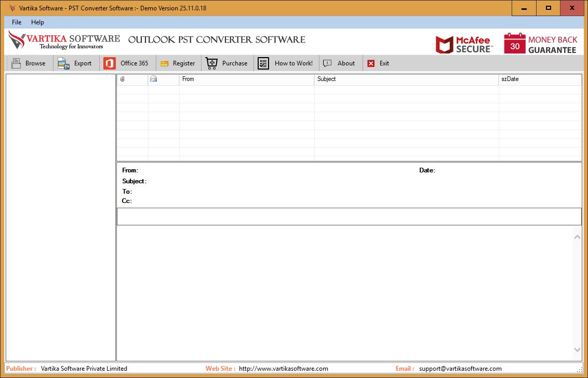Click the Register card icon
Viewport: 588px width, 378px height.
[164, 64]
